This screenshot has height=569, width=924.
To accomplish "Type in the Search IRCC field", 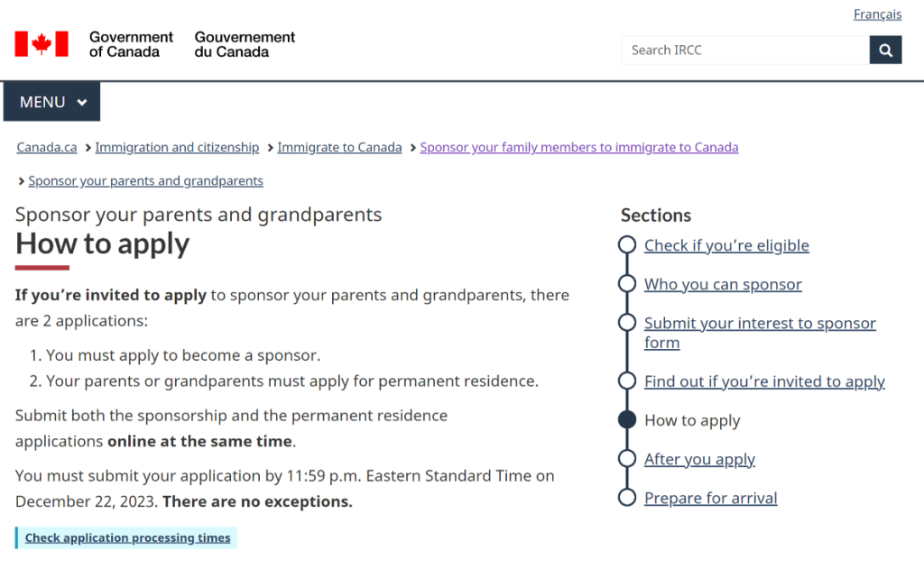I will [744, 50].
